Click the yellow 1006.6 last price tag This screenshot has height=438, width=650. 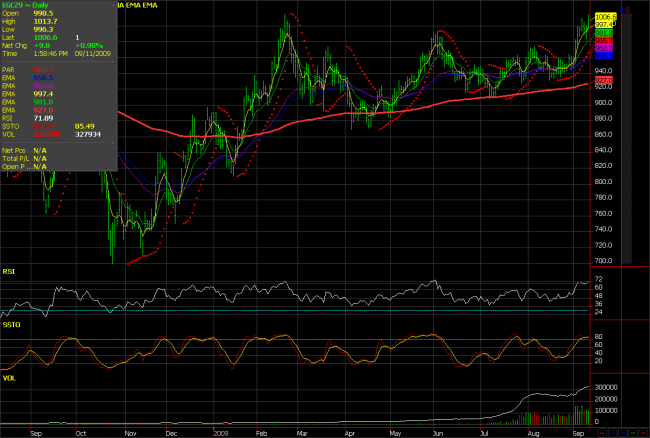click(606, 17)
